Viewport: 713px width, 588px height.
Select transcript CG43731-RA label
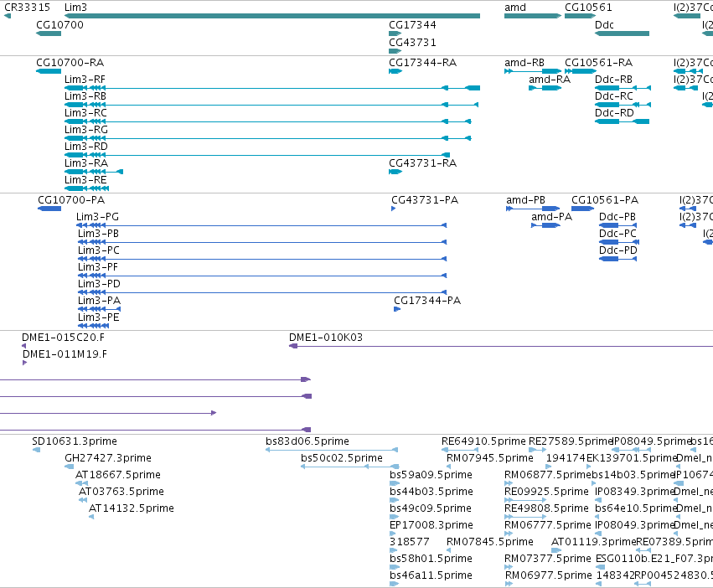pos(423,163)
